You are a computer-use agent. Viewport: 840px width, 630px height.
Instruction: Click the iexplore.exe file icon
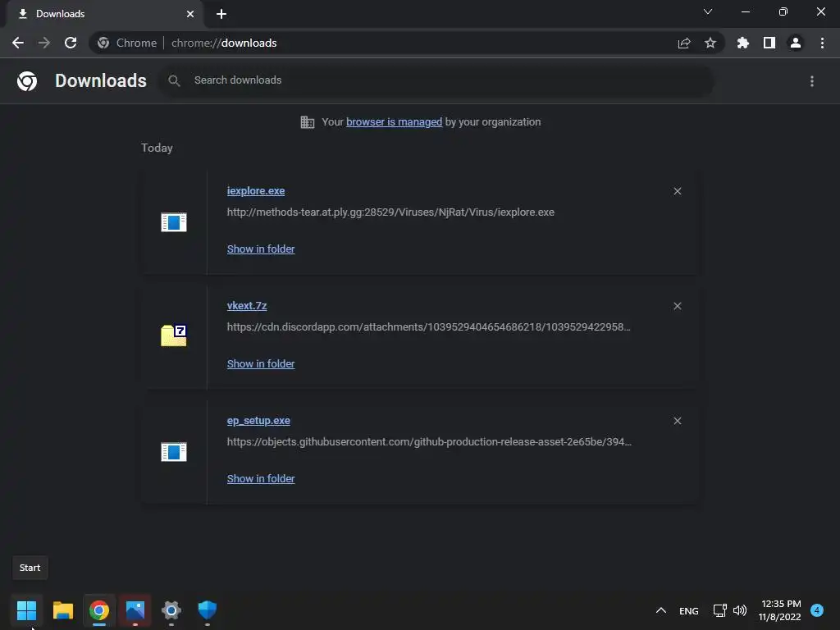[174, 221]
